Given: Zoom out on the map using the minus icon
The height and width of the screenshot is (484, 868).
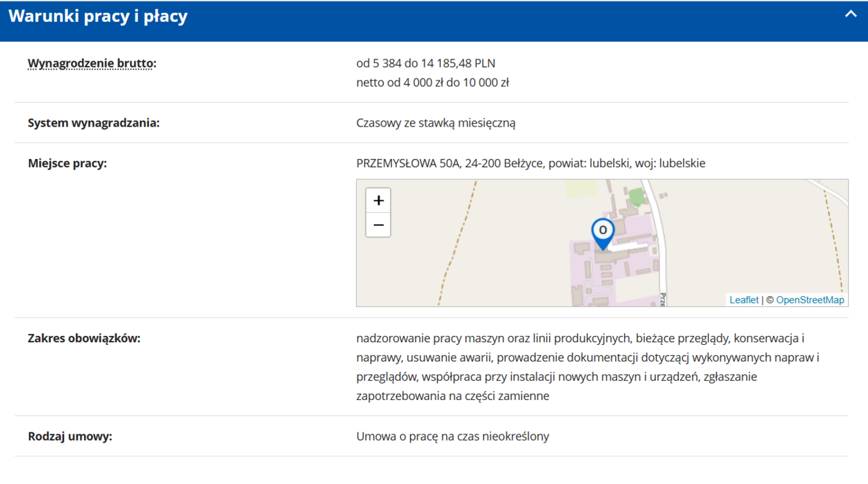Looking at the screenshot, I should [378, 224].
